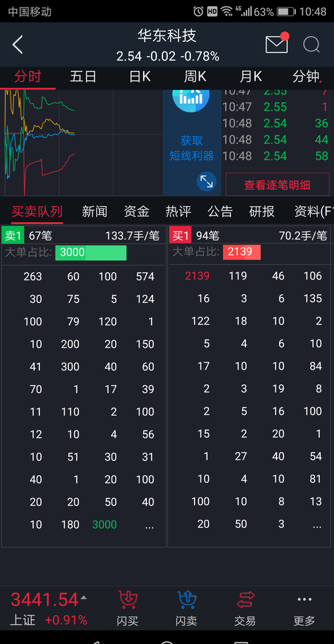The image size is (334, 644).
Task: Expand the 上证 index triangle arrow
Action: pos(83,597)
